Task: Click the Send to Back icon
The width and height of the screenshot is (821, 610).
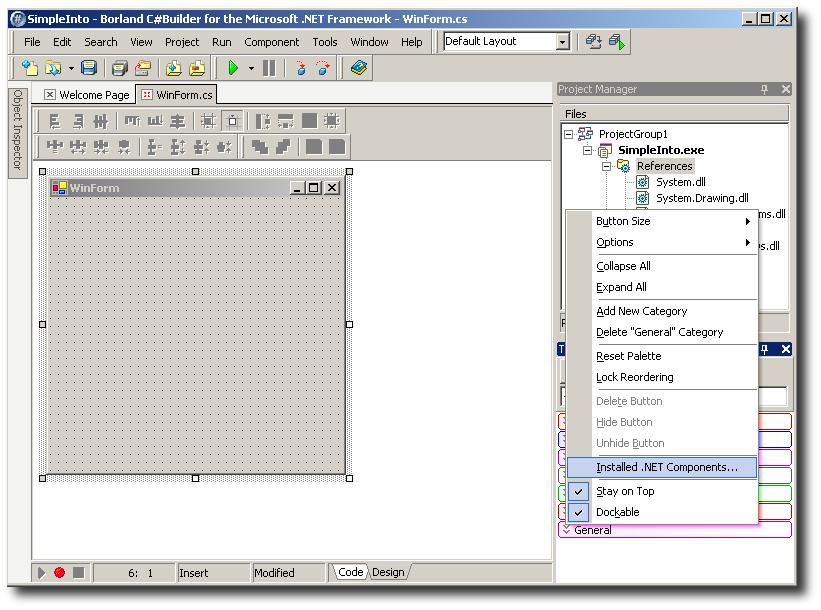Action: click(x=283, y=147)
